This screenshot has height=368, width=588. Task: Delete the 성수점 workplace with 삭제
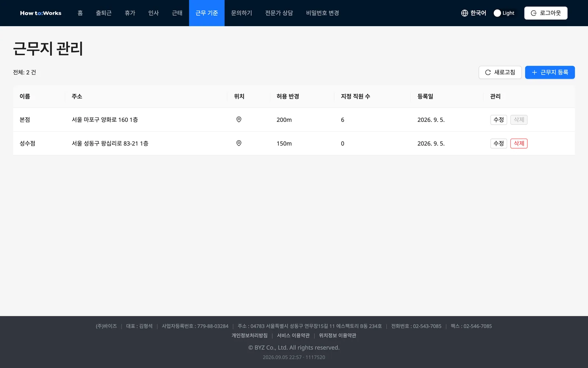point(519,144)
